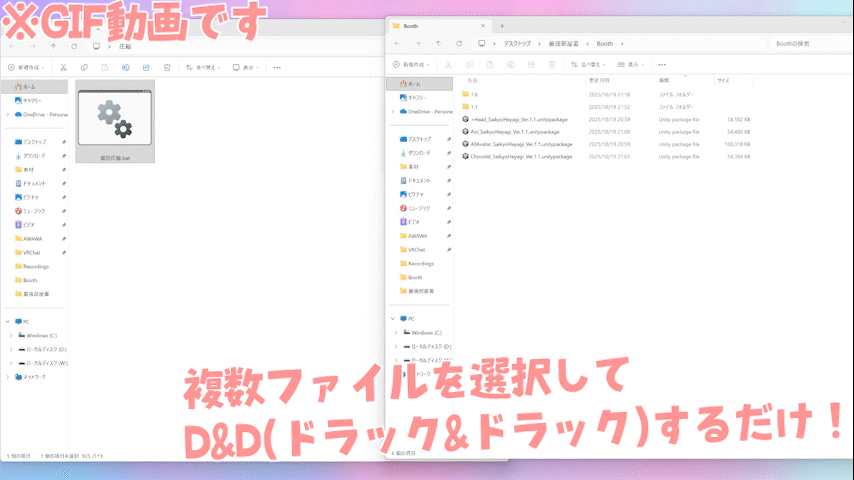Open VRChat folder in left window sidebar

(x=32, y=253)
